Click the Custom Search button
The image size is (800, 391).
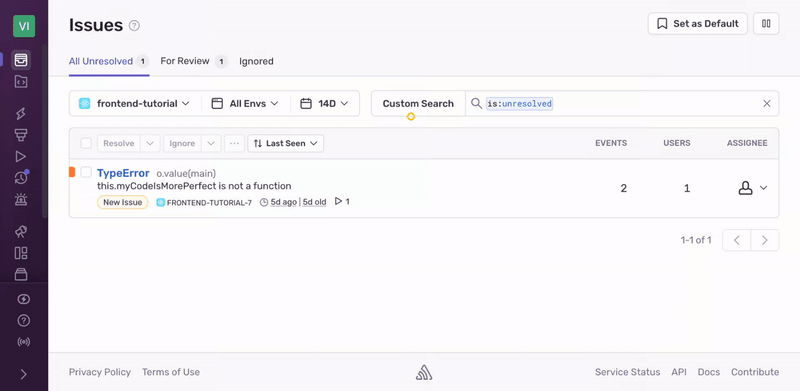(418, 104)
